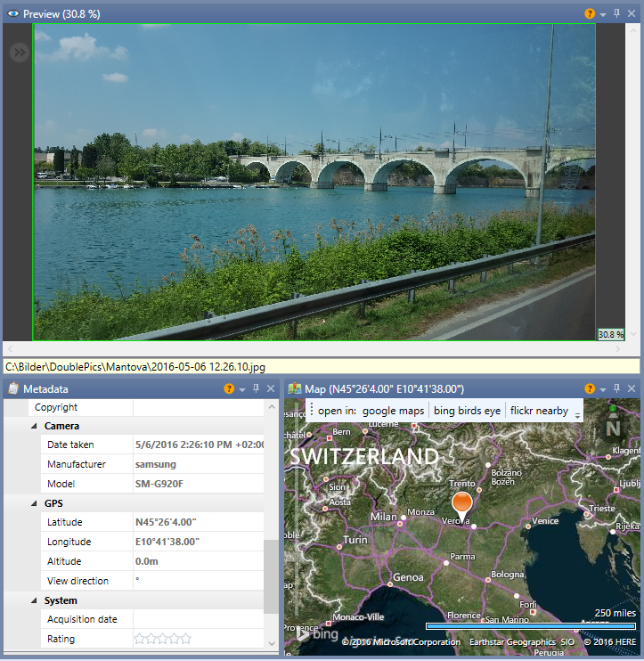Open help for the Map panel
Viewport: 644px width, 661px height.
click(x=589, y=388)
